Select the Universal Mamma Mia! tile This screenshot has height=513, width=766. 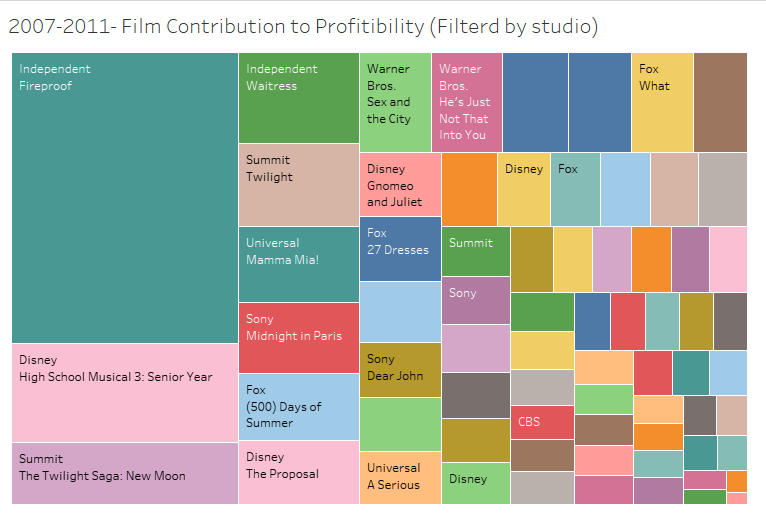click(x=298, y=264)
